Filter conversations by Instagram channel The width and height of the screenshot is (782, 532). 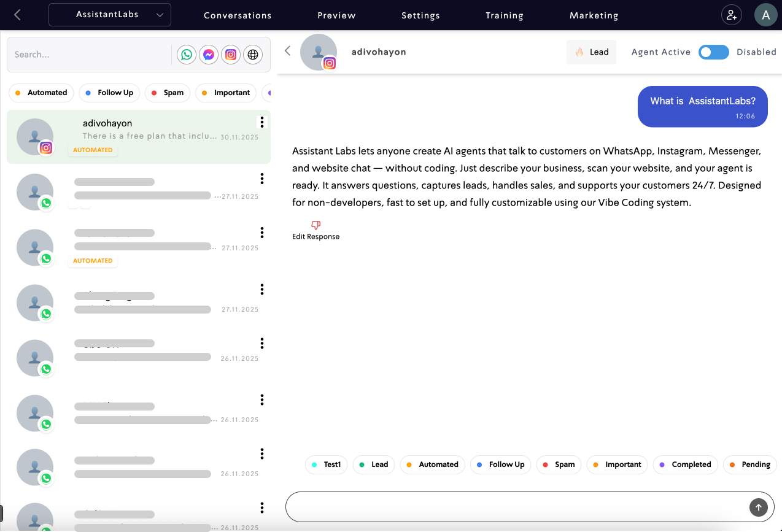coord(230,54)
